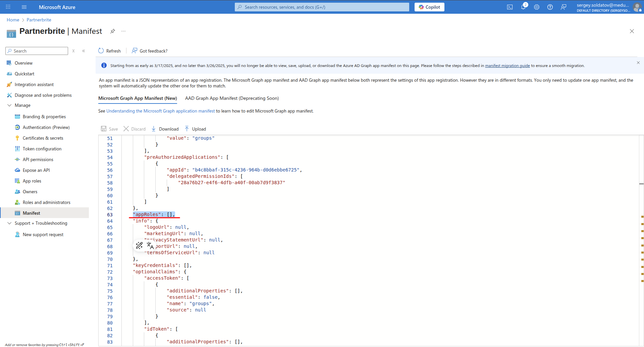Upload a manifest file
The height and width of the screenshot is (347, 644).
pyautogui.click(x=195, y=129)
